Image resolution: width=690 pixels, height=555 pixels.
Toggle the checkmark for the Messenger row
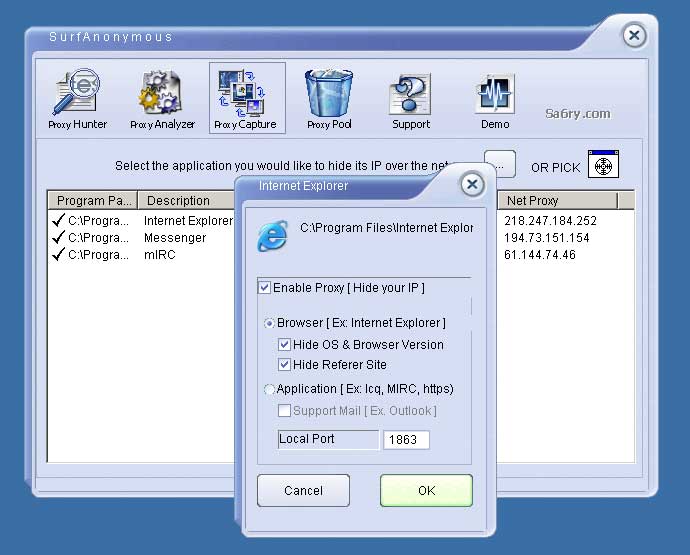pyautogui.click(x=58, y=237)
